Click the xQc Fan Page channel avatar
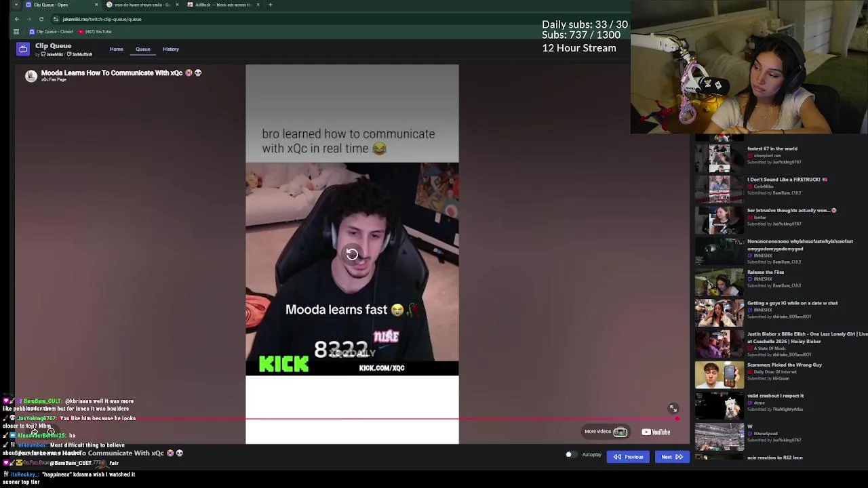This screenshot has height=488, width=868. pos(31,76)
